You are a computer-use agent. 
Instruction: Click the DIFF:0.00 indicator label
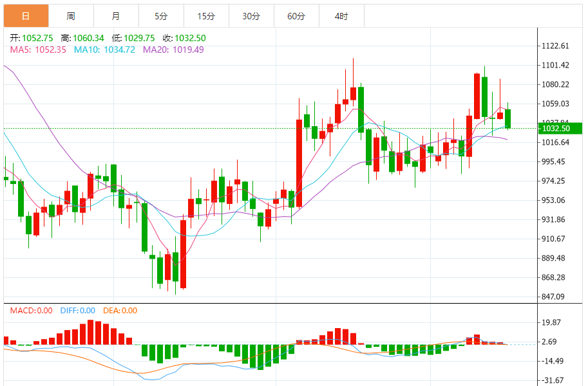click(x=78, y=311)
